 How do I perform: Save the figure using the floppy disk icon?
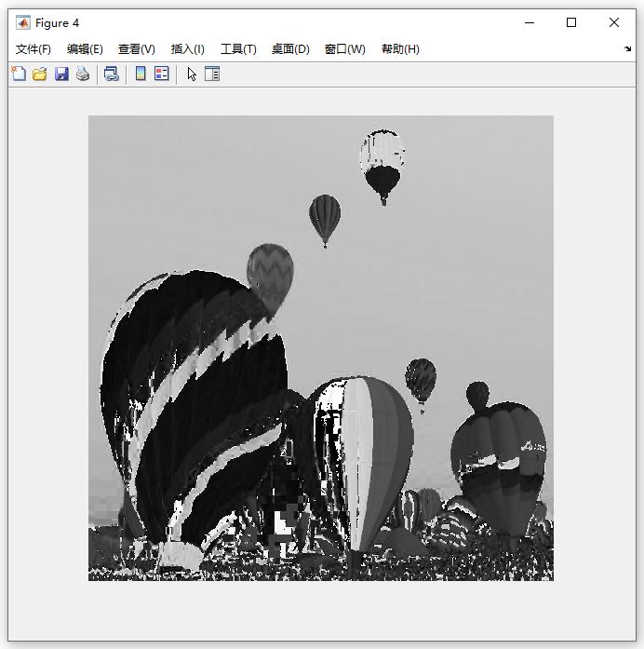(x=61, y=74)
